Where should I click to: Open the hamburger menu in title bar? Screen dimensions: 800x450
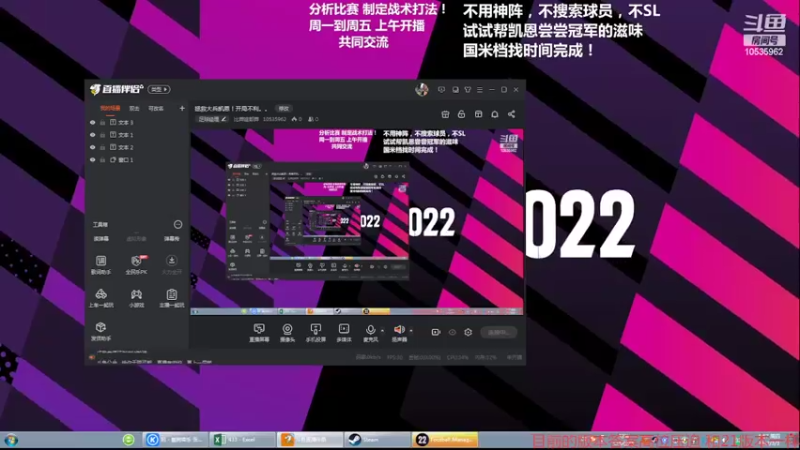480,89
